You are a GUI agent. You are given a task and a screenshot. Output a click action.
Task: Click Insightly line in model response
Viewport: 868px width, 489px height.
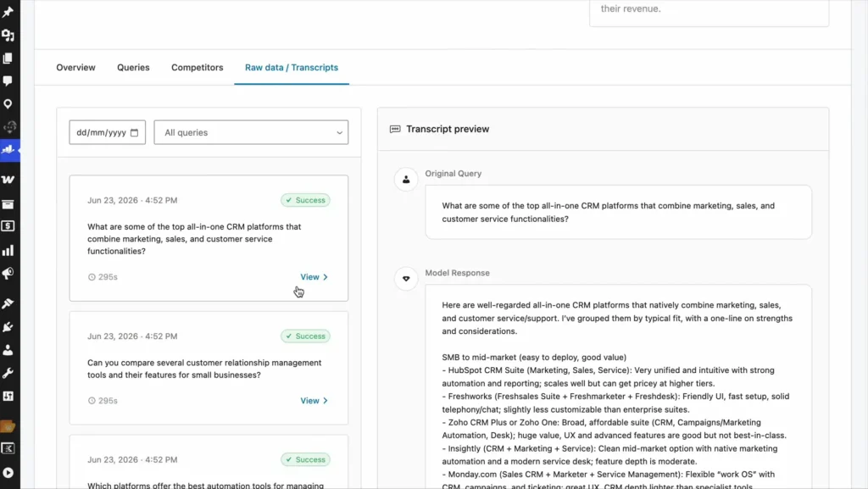[609, 455]
